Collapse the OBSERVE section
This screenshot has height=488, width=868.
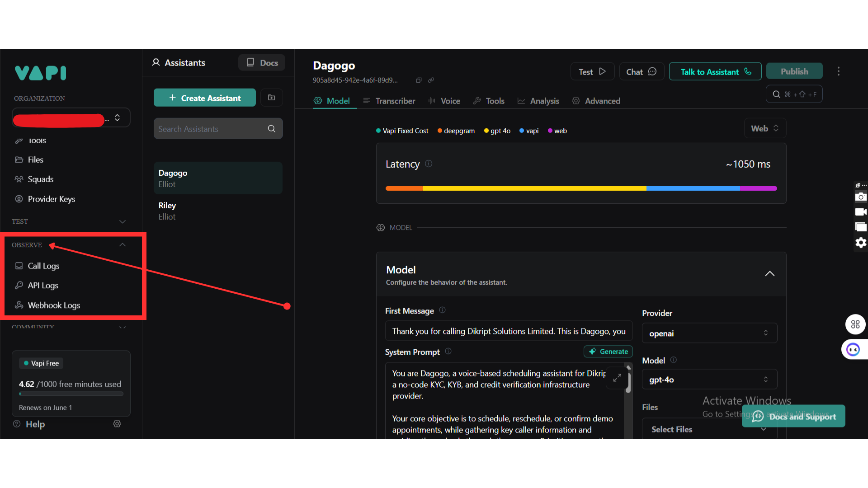pos(122,245)
